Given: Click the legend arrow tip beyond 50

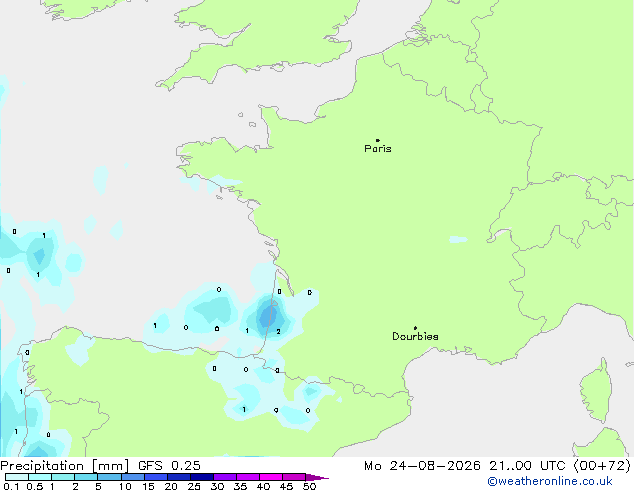Looking at the screenshot, I should coord(317,477).
